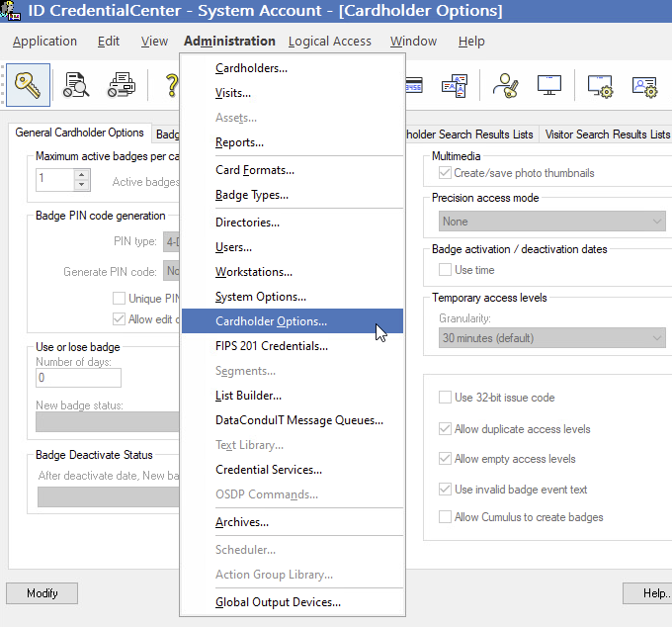Click the key icon in the toolbar
This screenshot has width=672, height=627.
point(27,85)
